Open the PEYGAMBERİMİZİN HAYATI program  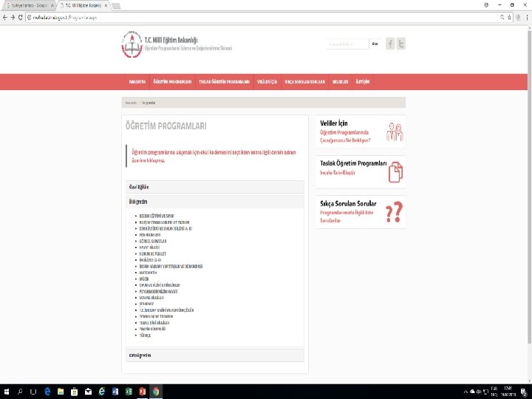[x=159, y=291]
